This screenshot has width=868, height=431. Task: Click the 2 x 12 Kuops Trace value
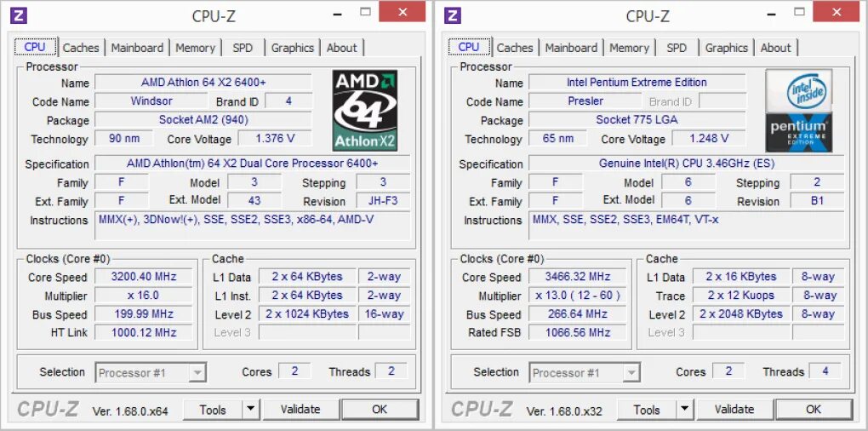point(741,296)
